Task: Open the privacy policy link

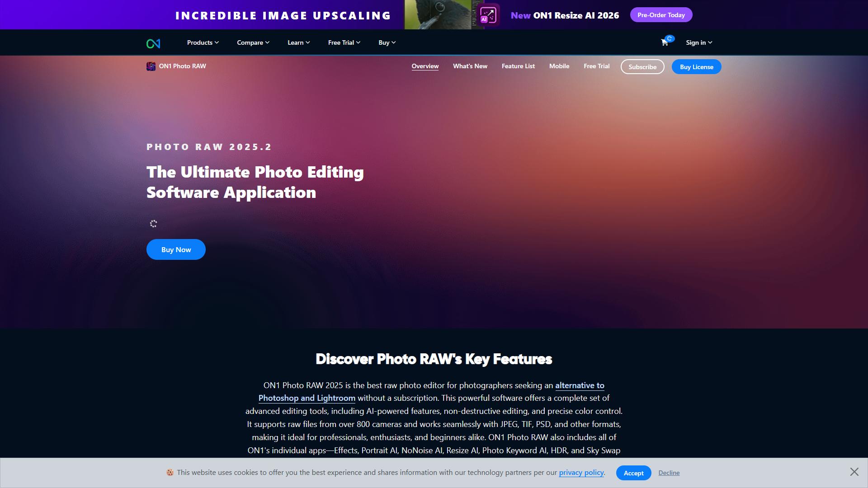Action: pyautogui.click(x=581, y=472)
